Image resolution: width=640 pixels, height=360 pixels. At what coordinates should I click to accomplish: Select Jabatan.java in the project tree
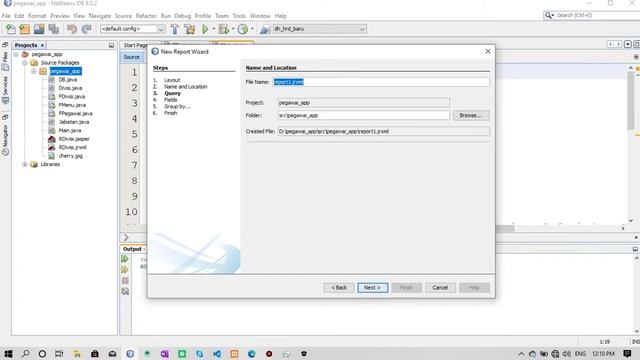click(73, 122)
